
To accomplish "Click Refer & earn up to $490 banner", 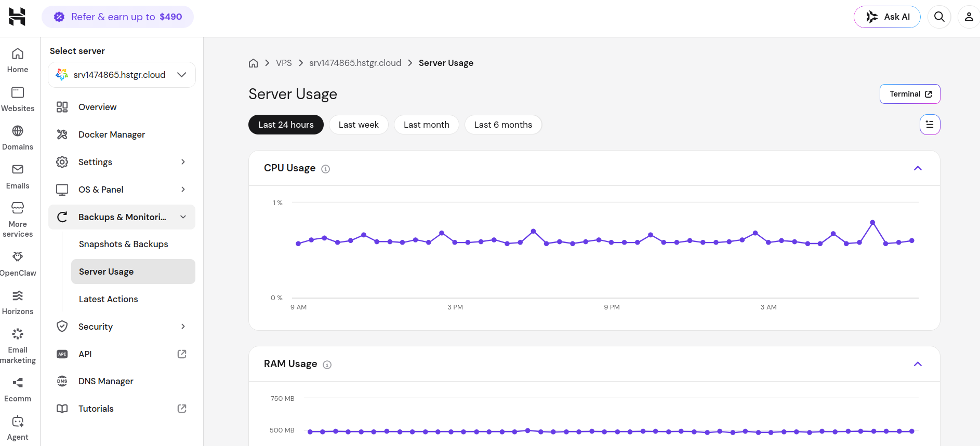I will [x=117, y=17].
